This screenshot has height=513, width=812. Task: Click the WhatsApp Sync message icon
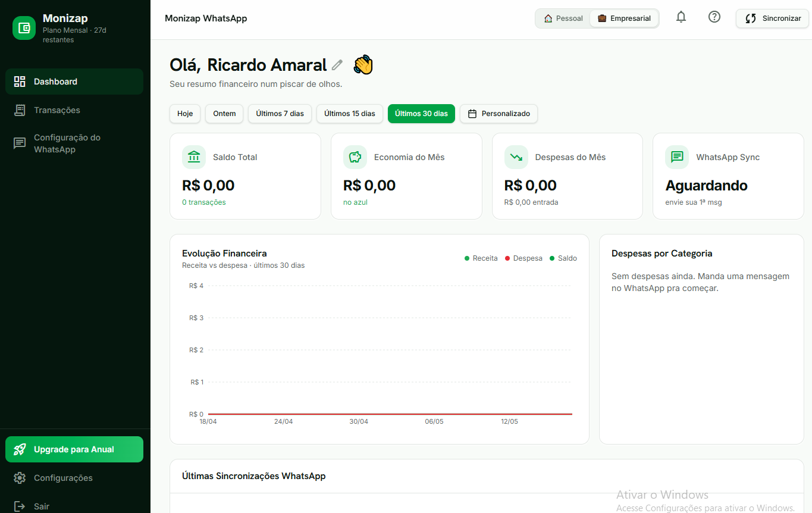[677, 157]
